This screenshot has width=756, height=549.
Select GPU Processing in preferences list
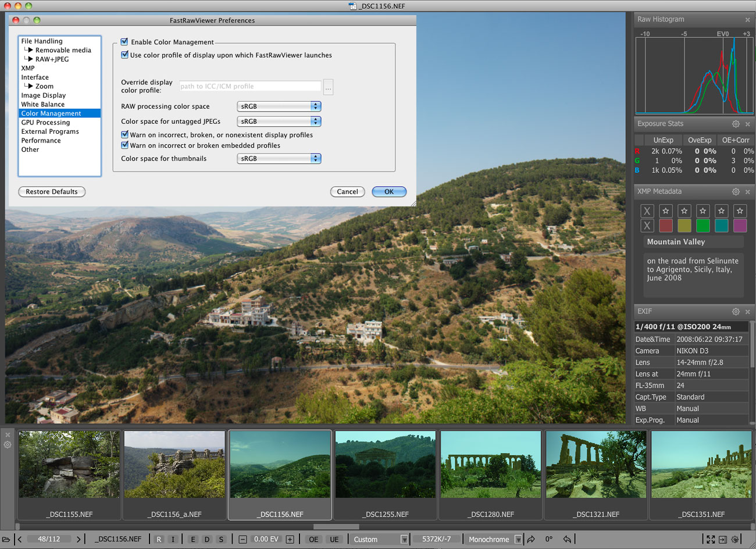(x=45, y=122)
